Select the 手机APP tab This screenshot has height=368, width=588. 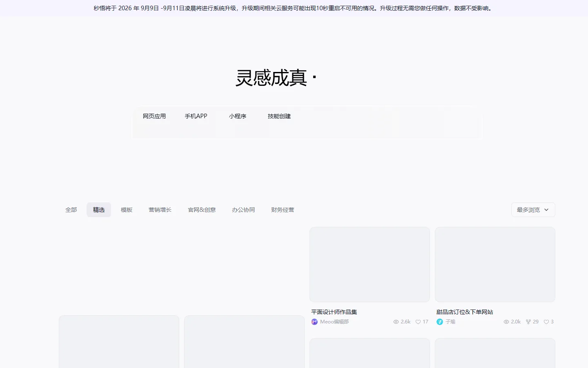pos(196,116)
